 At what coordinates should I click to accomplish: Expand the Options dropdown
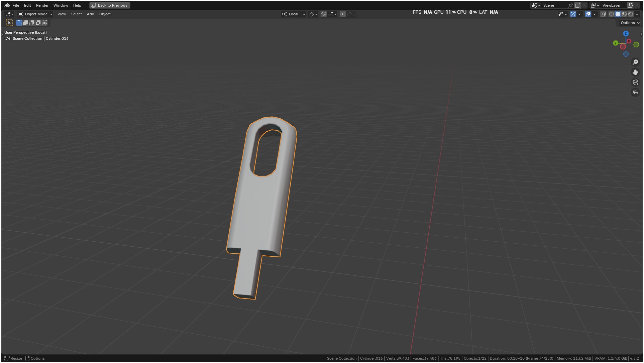[630, 23]
